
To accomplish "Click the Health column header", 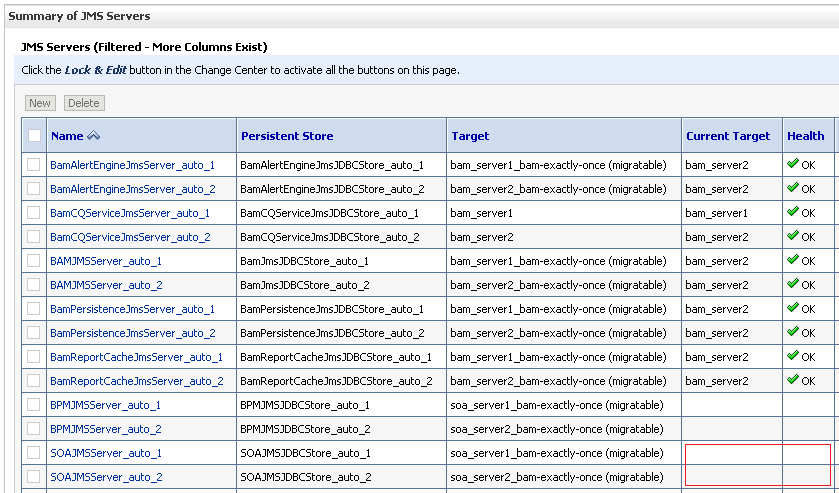I will click(x=805, y=136).
